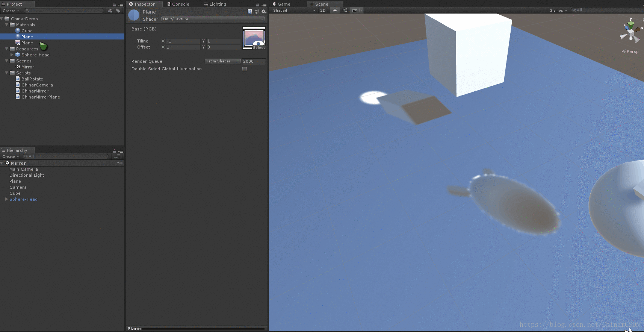Expand Sphere-Head object in Hierarchy
Viewport: 644px width, 332px height.
tap(7, 199)
